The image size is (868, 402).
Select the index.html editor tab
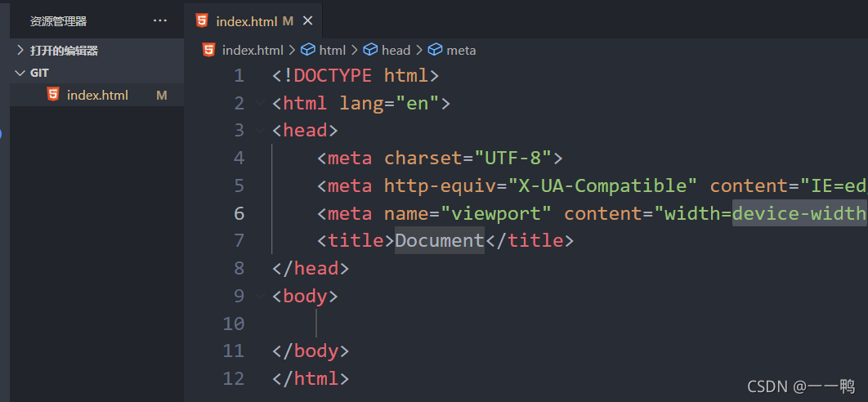point(253,21)
